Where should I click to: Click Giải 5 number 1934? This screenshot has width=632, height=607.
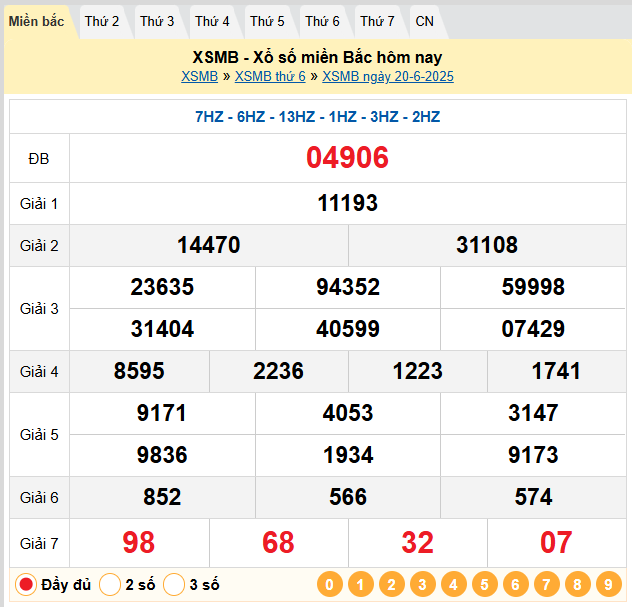348,455
